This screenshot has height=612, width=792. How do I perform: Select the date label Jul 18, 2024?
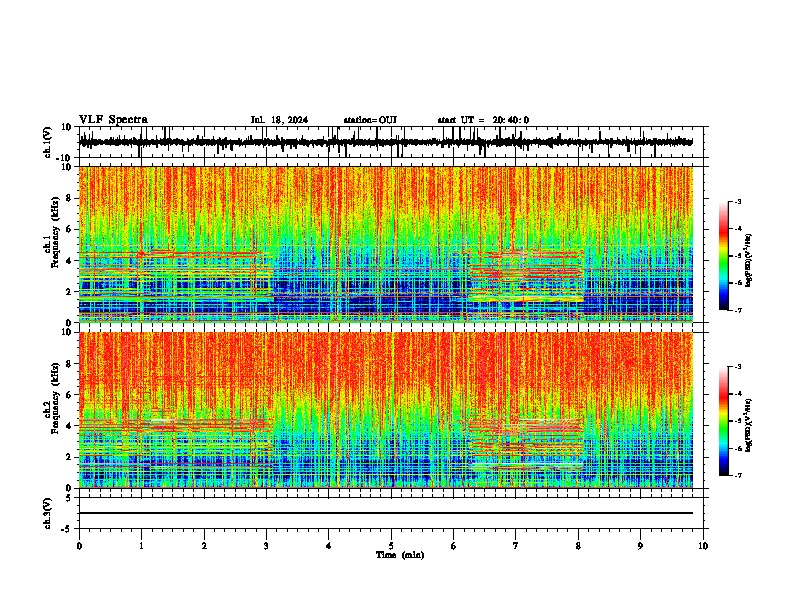tap(279, 120)
